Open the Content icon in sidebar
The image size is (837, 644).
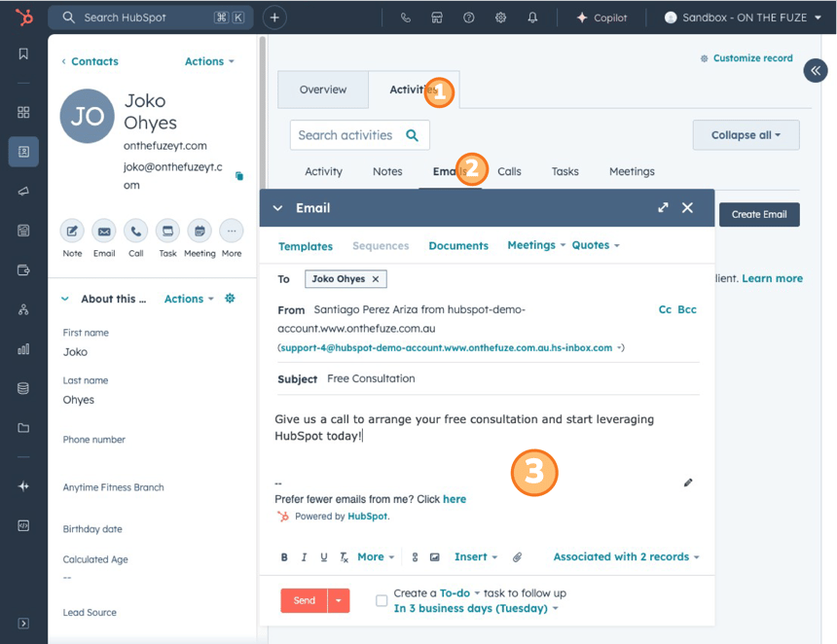pyautogui.click(x=23, y=231)
